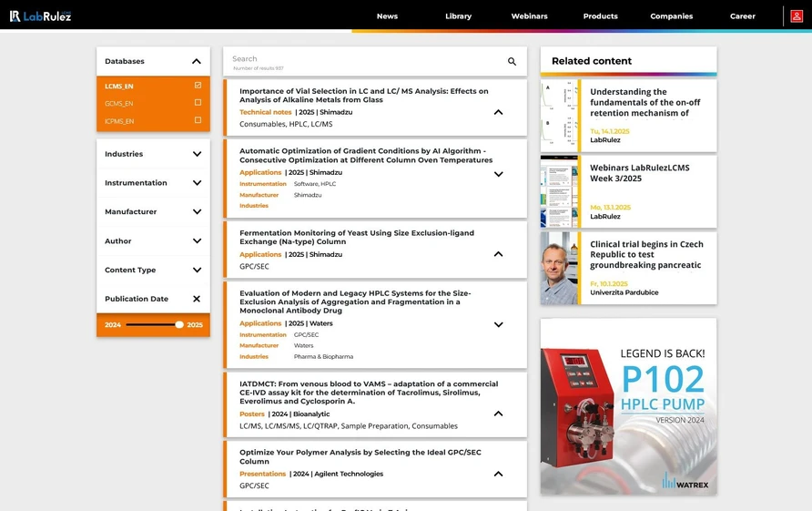Open the Automatic Optimization of Gradient Conditions article
This screenshot has width=812, height=511.
click(365, 155)
